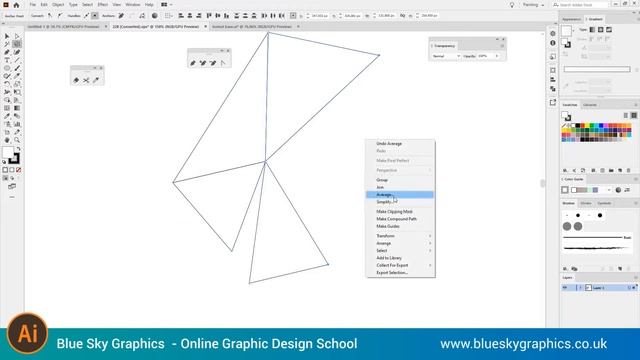Open the Object menu
This screenshot has width=640, height=360.
click(58, 5)
